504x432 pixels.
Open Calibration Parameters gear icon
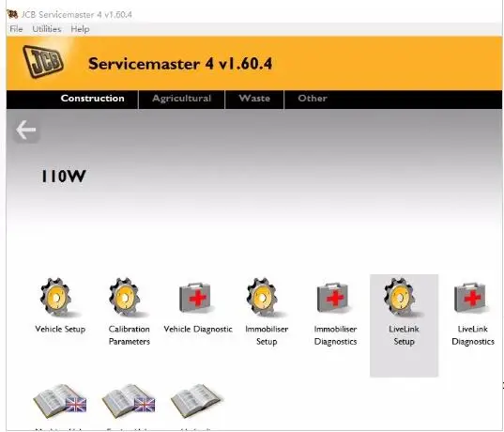tap(129, 298)
